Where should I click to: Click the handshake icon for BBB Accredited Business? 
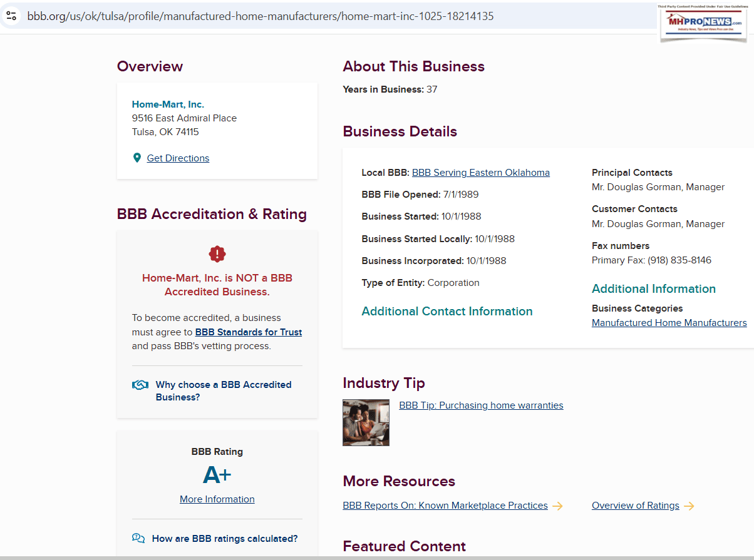140,385
